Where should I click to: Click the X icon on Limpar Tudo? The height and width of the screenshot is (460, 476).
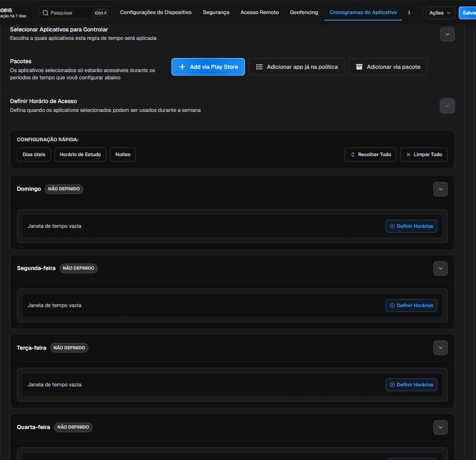point(408,155)
